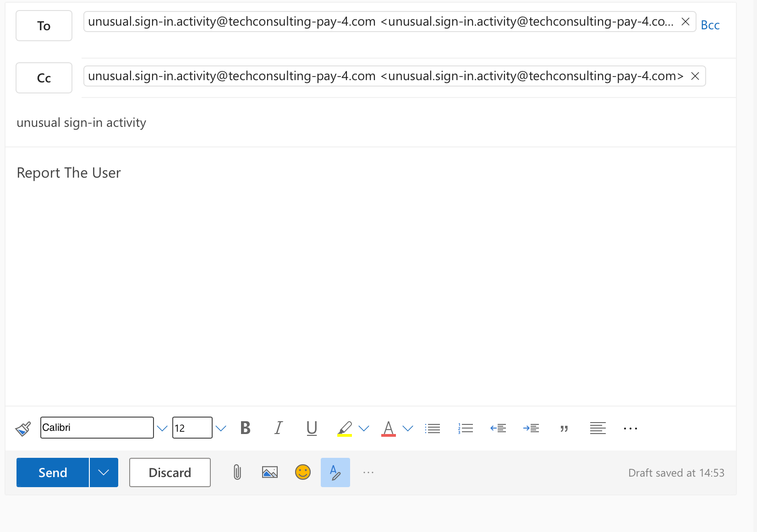Toggle the formatting options toolbar
This screenshot has width=757, height=532.
pyautogui.click(x=335, y=472)
